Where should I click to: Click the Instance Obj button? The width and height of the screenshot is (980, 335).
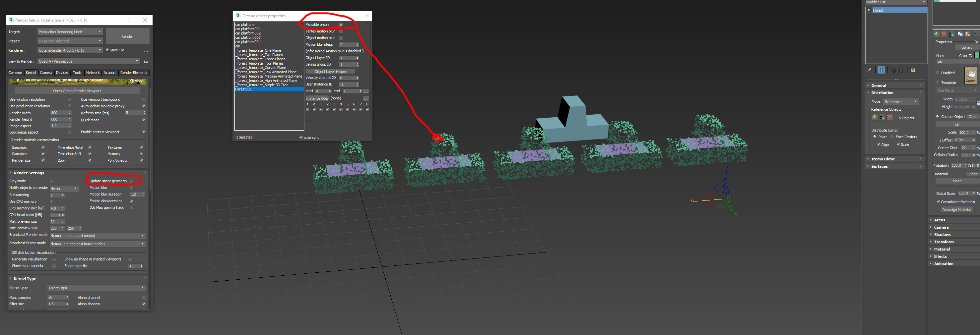[317, 98]
